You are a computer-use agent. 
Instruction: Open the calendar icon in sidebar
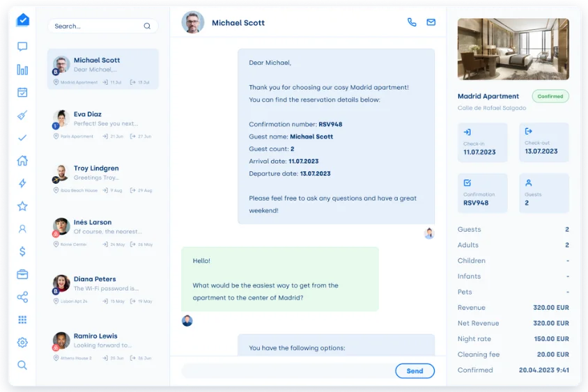click(x=22, y=92)
